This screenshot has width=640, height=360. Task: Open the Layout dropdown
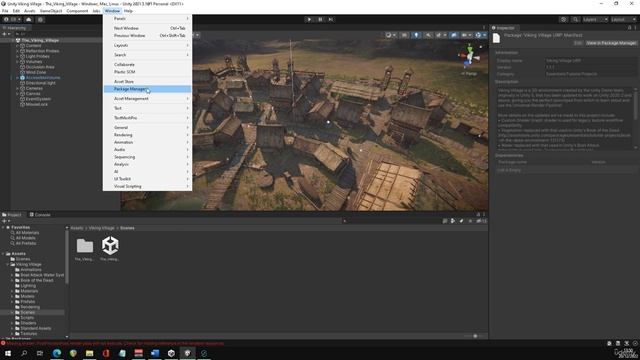point(623,19)
